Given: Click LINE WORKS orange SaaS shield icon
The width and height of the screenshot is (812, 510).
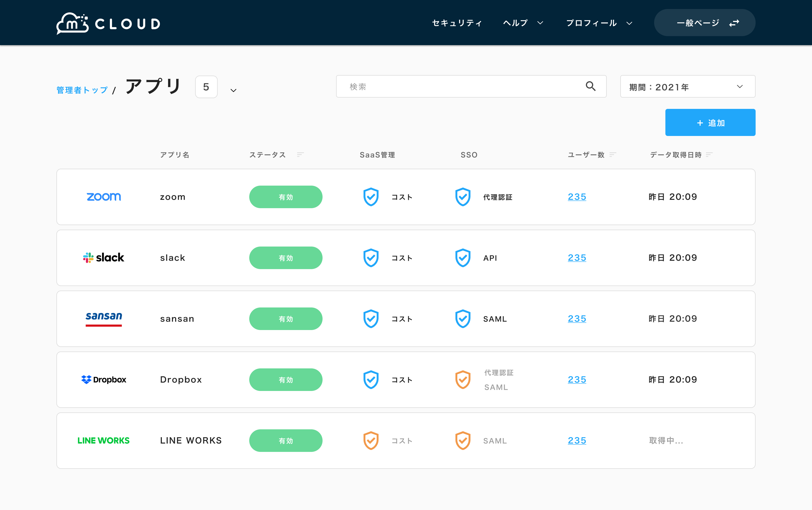Looking at the screenshot, I should pos(371,441).
